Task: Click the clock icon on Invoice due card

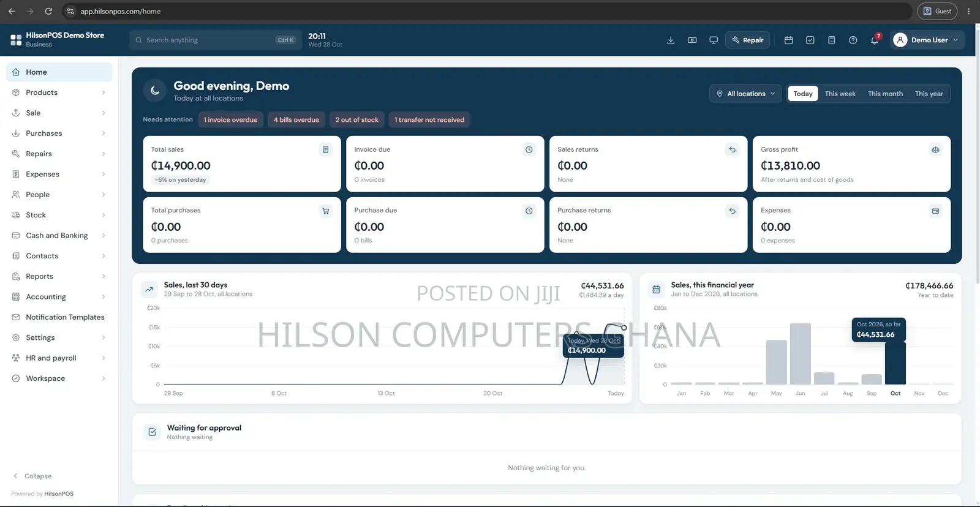Action: point(529,149)
